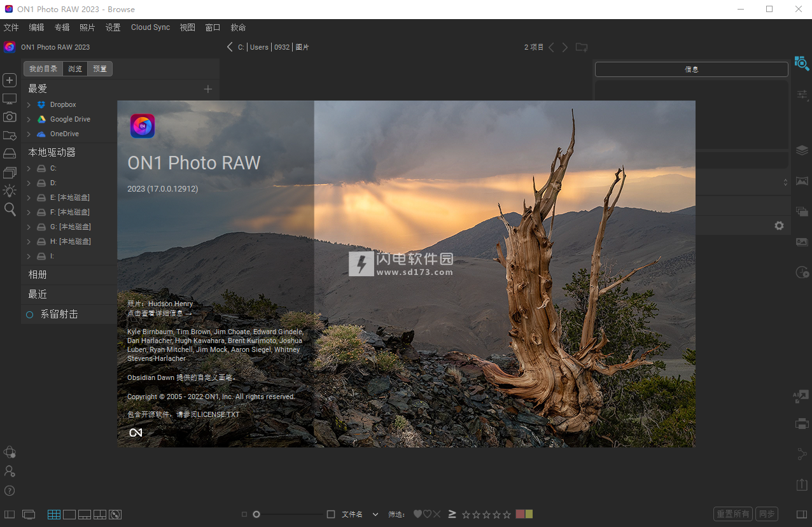The width and height of the screenshot is (812, 527).
Task: Toggle the outline heart filter
Action: pyautogui.click(x=427, y=514)
